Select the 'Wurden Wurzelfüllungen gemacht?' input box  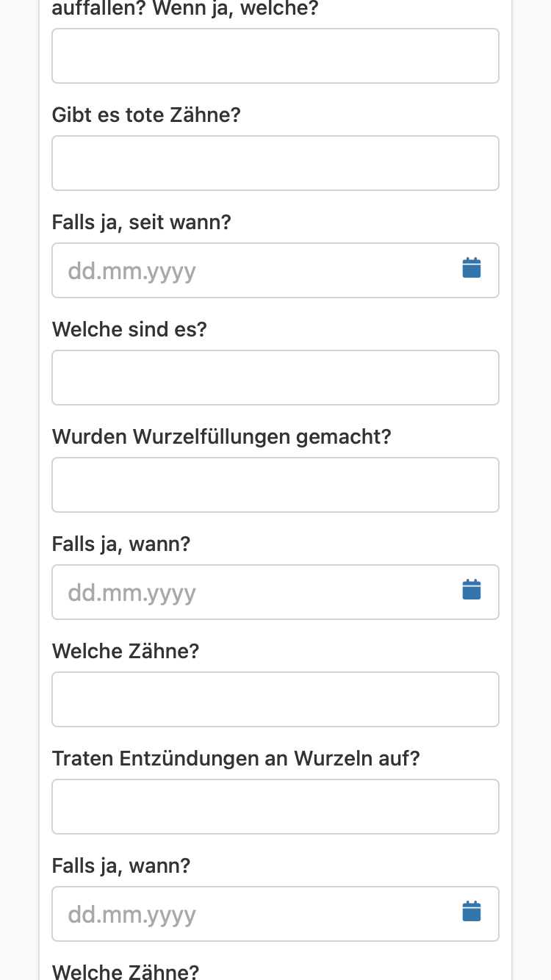(x=275, y=485)
